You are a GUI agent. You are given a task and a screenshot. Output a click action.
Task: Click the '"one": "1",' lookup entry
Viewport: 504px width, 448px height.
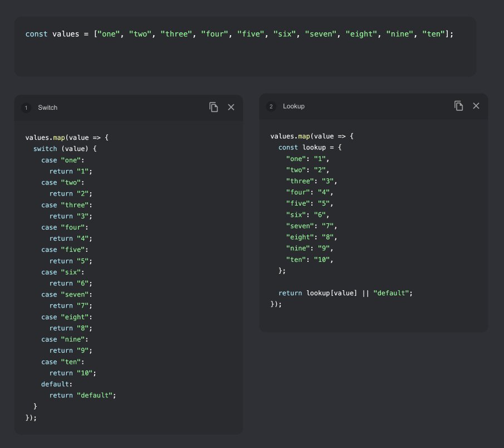click(x=307, y=159)
